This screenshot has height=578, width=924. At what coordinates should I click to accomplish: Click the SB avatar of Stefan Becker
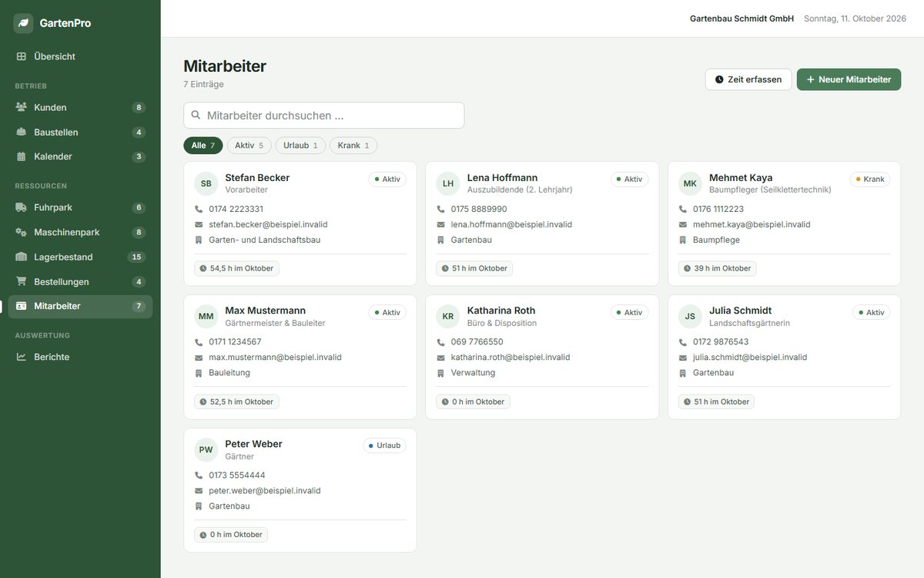point(206,183)
